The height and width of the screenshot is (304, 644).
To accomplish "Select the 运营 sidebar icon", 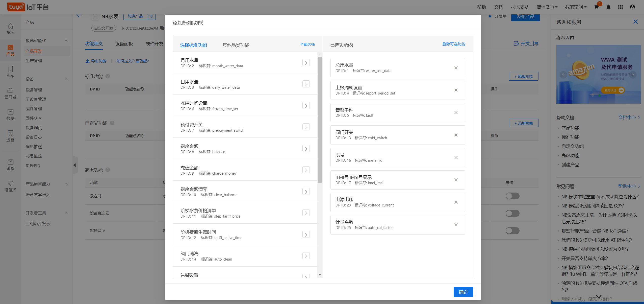I will [x=10, y=136].
